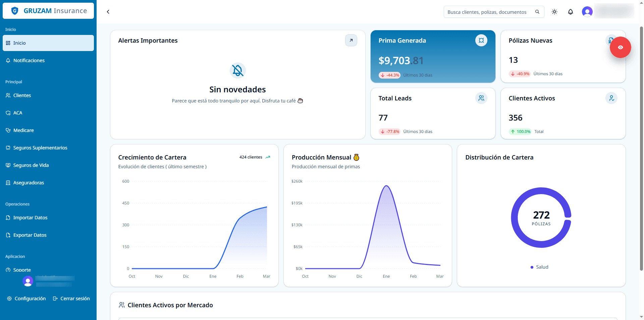Viewport: 644px width, 320px height.
Task: Click the Exportar Datos option
Action: 30,235
